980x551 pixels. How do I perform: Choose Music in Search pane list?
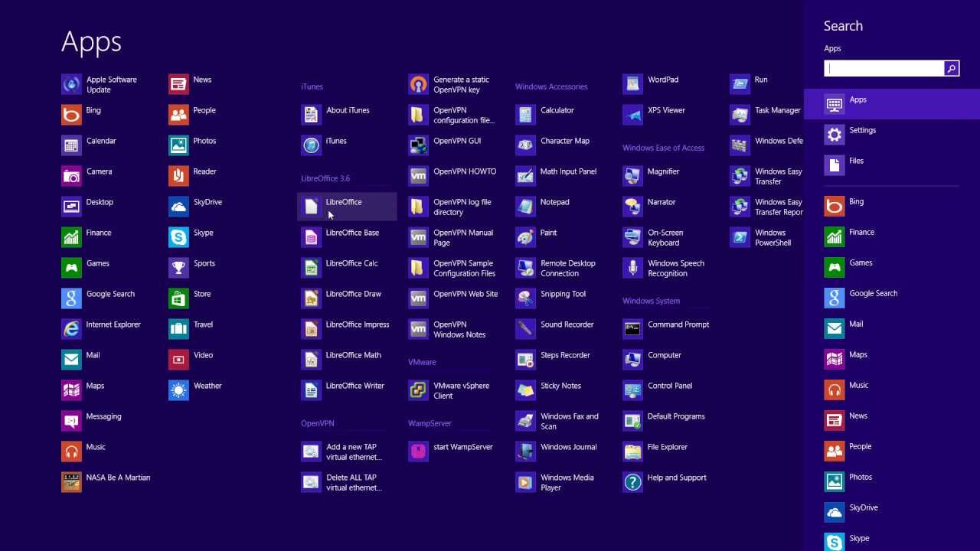pos(892,390)
